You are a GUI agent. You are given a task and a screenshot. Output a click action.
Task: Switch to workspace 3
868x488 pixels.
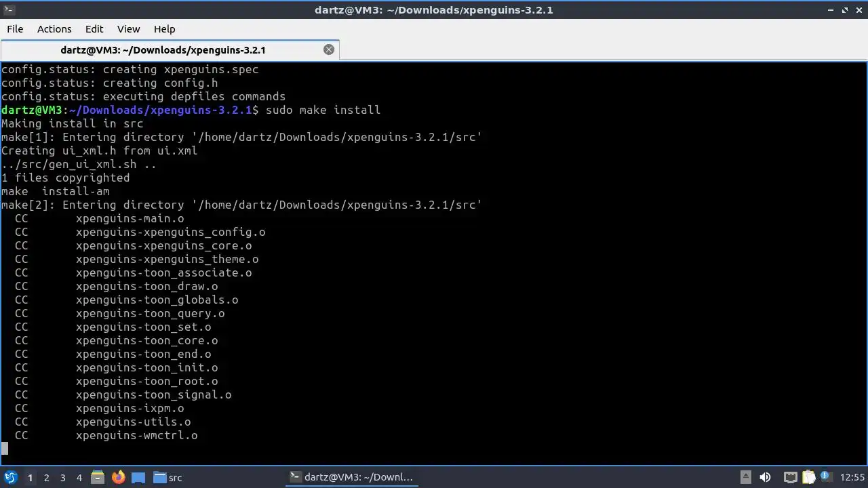click(x=62, y=478)
